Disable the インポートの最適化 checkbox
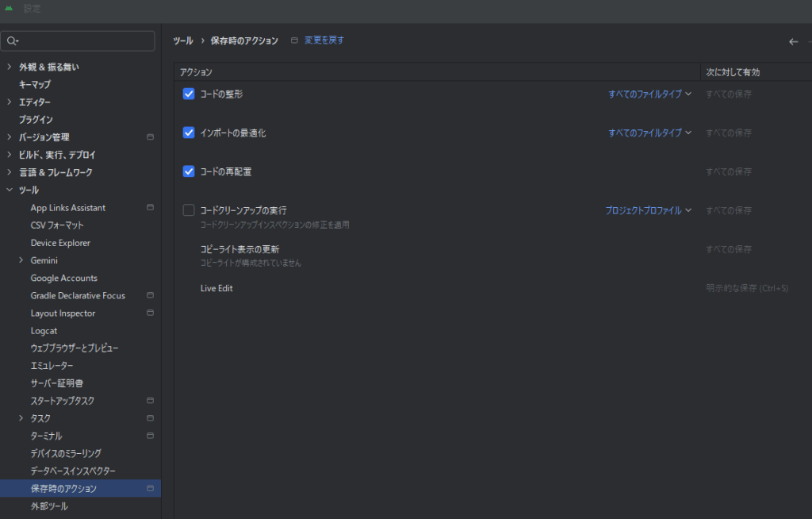812x519 pixels. (189, 133)
